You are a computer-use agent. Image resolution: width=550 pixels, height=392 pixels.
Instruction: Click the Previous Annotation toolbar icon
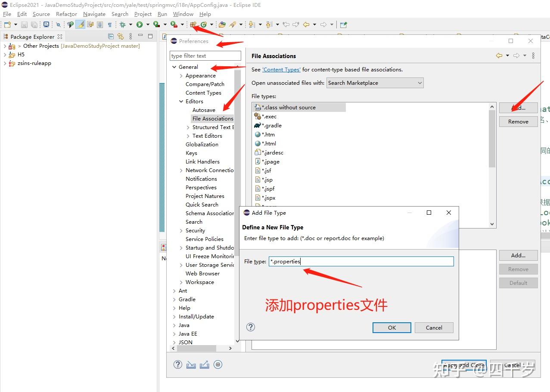click(x=269, y=25)
